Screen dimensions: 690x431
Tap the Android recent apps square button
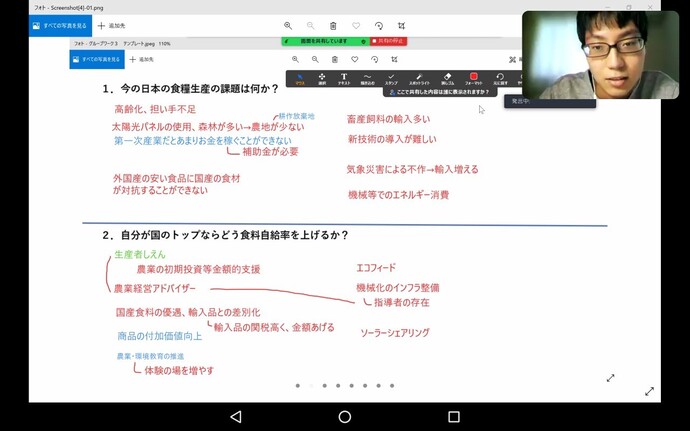pyautogui.click(x=453, y=416)
